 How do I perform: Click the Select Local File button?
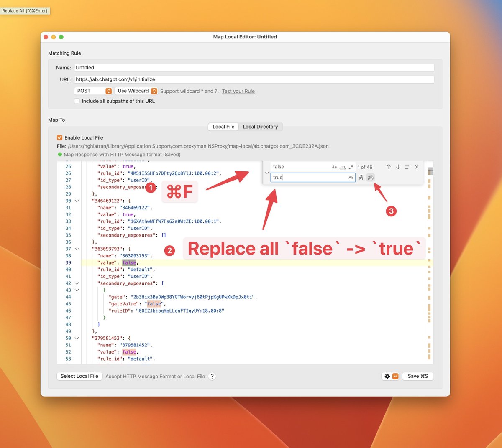(x=79, y=376)
